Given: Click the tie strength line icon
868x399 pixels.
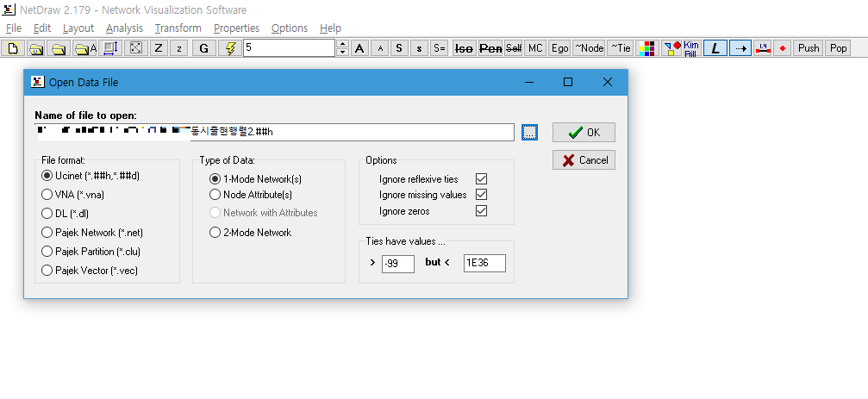Looking at the screenshot, I should coord(763,48).
